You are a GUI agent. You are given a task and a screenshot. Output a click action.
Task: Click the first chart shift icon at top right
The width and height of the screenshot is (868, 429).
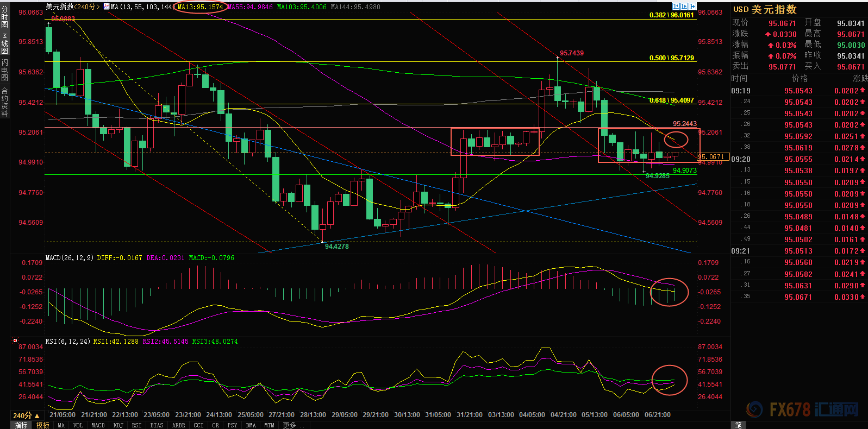pyautogui.click(x=676, y=7)
